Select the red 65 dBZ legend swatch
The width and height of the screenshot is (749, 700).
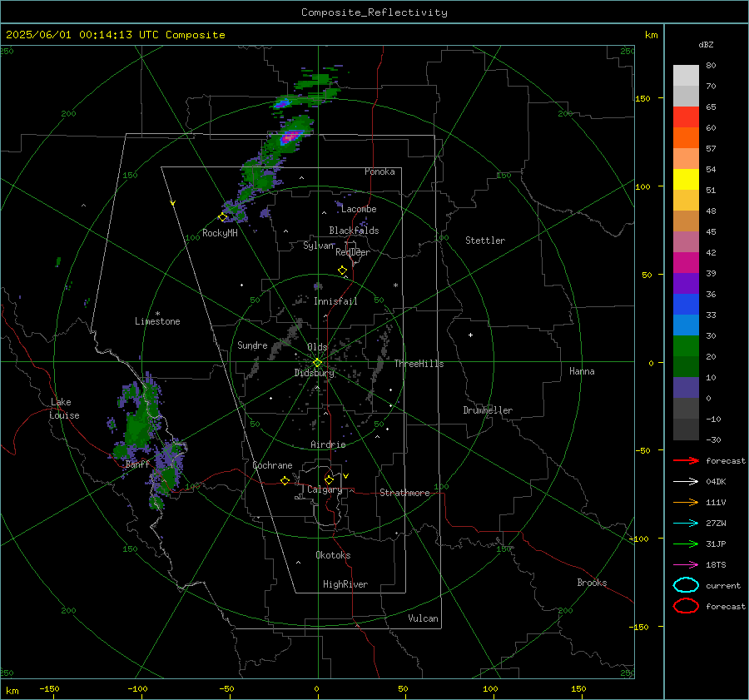(686, 117)
